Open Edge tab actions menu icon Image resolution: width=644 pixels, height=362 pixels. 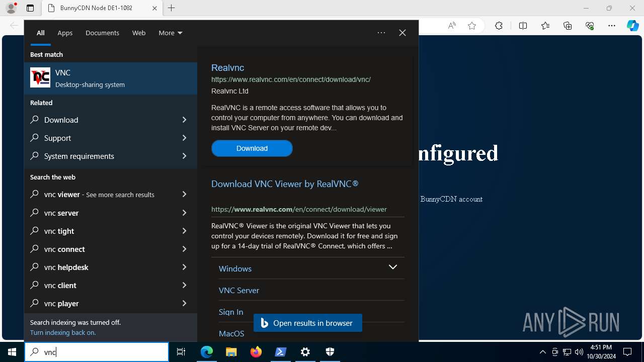[30, 8]
